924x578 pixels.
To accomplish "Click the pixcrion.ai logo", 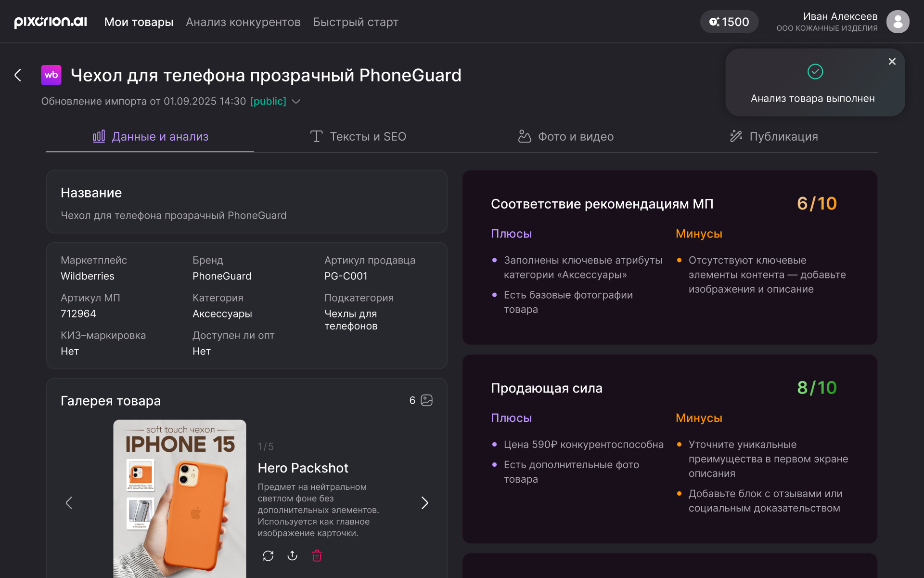I will [51, 22].
